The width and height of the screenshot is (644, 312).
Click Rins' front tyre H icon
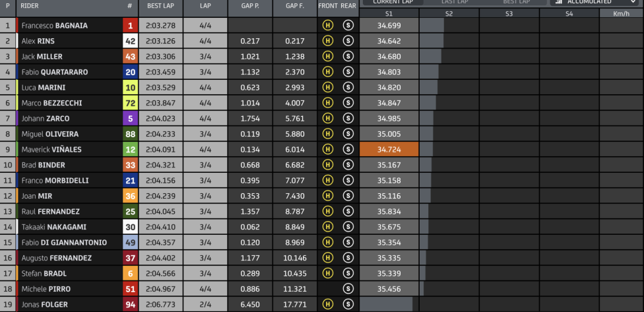[x=328, y=41]
